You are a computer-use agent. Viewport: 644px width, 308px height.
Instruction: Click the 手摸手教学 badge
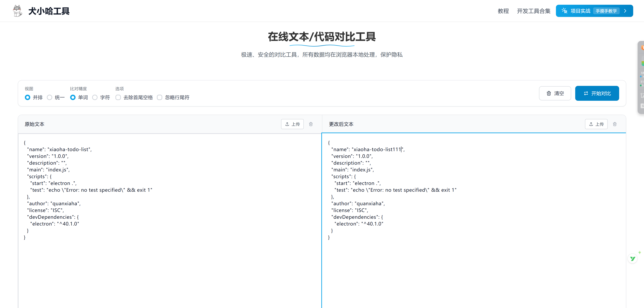pyautogui.click(x=606, y=11)
